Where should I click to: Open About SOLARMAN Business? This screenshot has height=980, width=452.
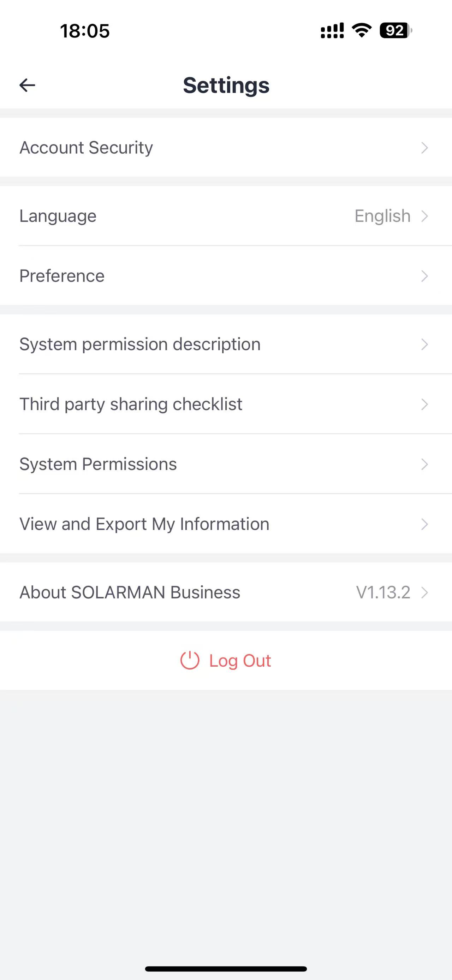click(x=130, y=592)
